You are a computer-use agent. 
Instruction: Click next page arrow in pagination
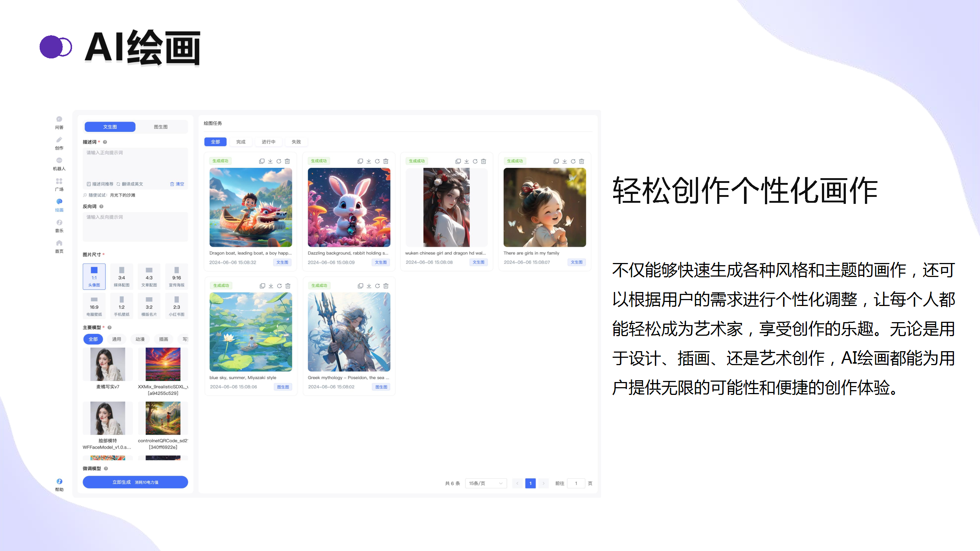point(543,483)
